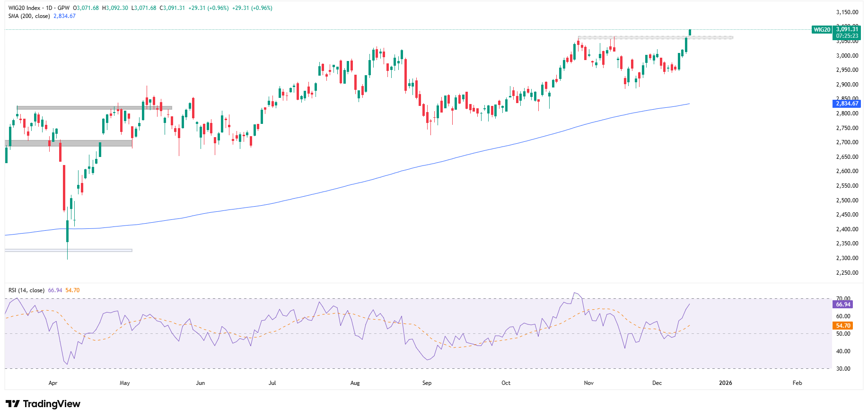Click the orange 54.70 RSI axis label
Image resolution: width=868 pixels, height=418 pixels.
pos(843,326)
